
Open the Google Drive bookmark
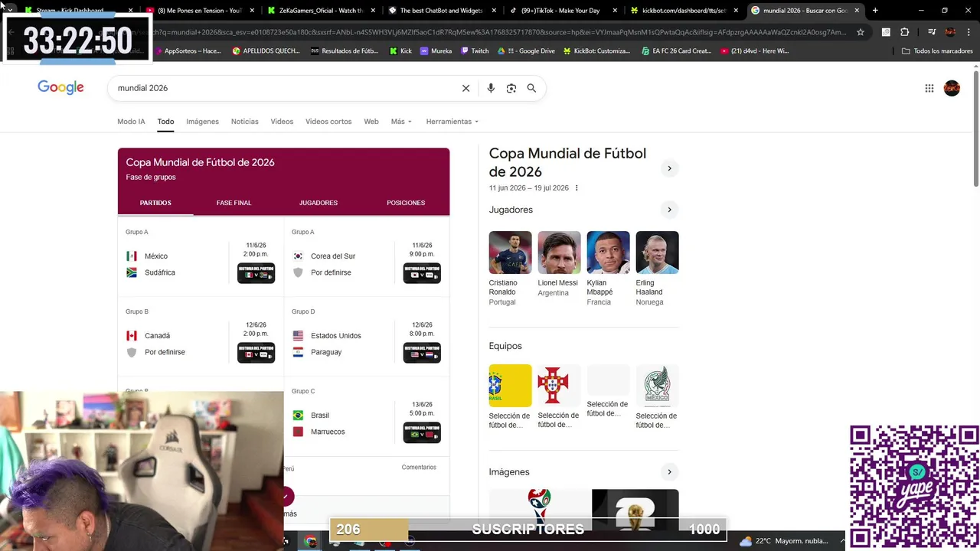coord(526,51)
